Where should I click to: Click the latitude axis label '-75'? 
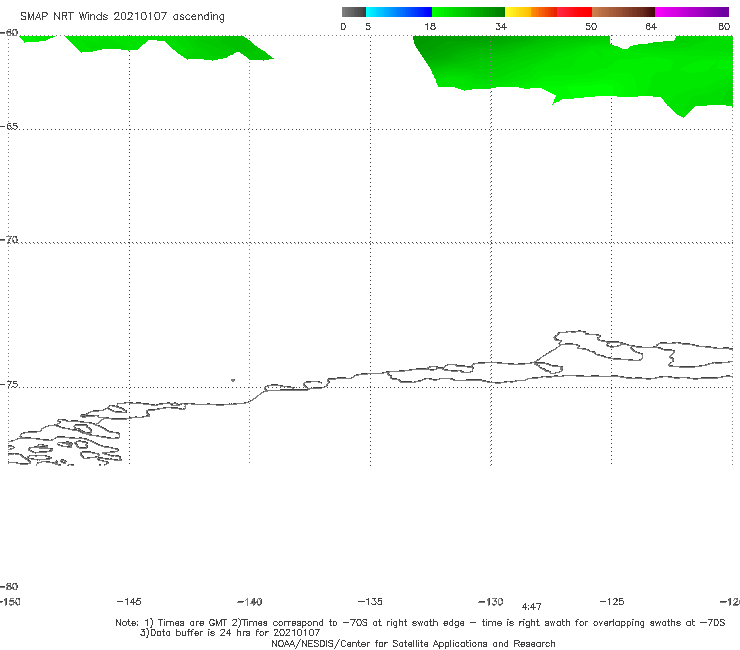tap(9, 385)
